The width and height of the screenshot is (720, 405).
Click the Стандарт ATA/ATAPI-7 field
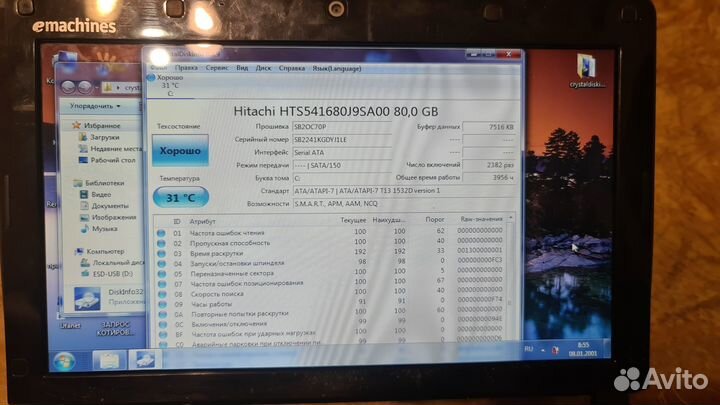(404, 191)
